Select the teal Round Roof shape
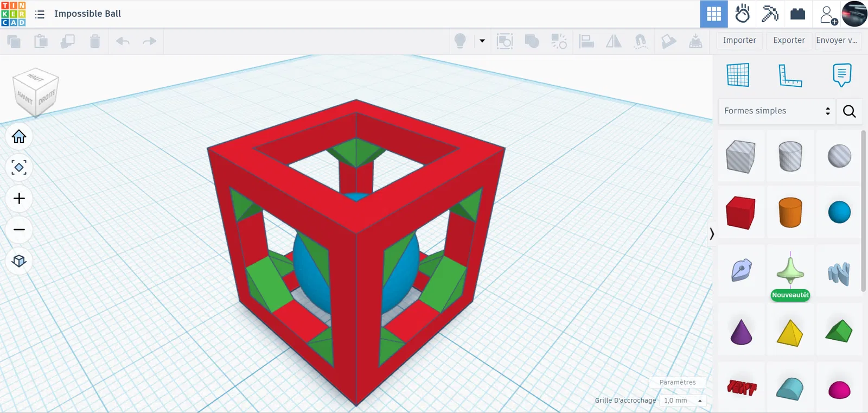868x413 pixels. point(790,388)
